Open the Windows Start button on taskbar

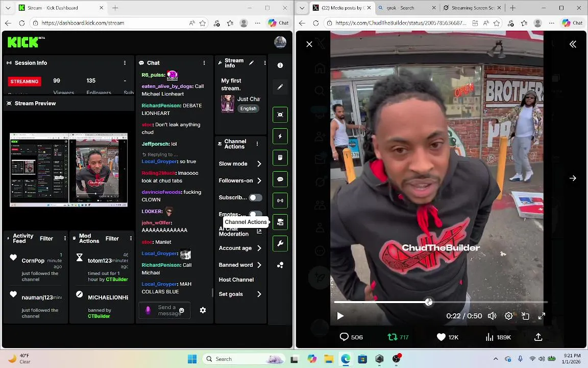point(192,359)
